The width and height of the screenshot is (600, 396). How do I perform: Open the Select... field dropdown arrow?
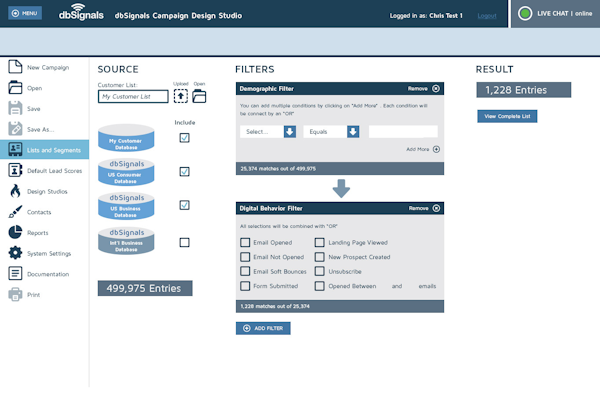290,132
